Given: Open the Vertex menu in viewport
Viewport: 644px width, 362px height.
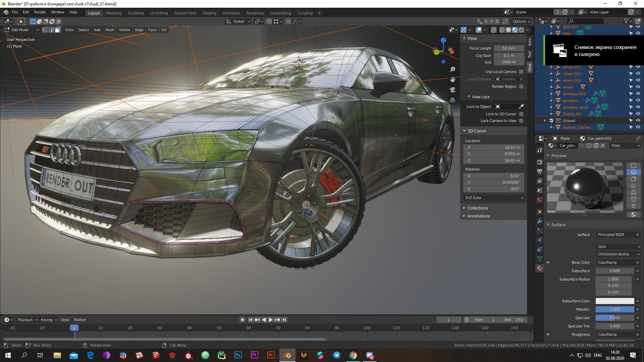Looking at the screenshot, I should (124, 30).
